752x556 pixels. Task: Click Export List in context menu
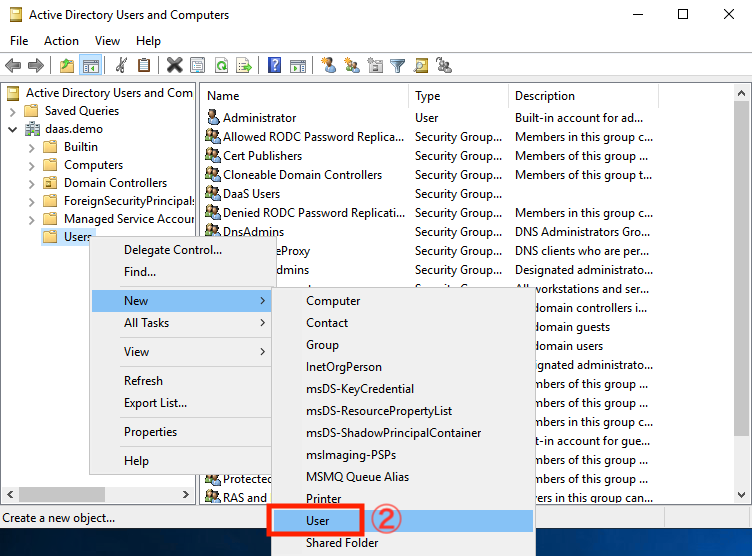point(181,403)
